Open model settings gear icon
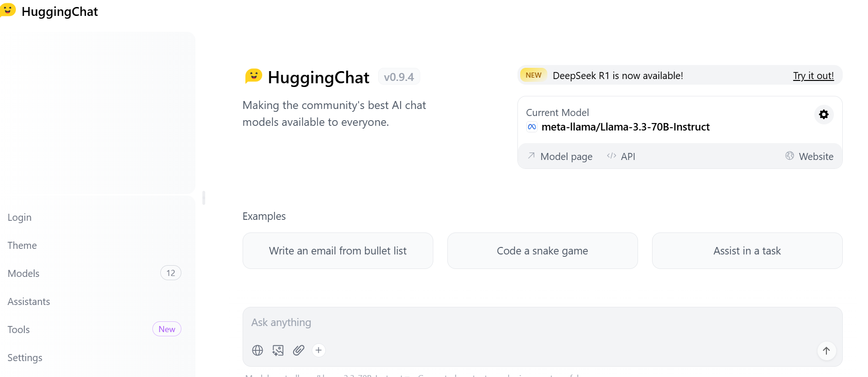Image resolution: width=868 pixels, height=377 pixels. 824,115
